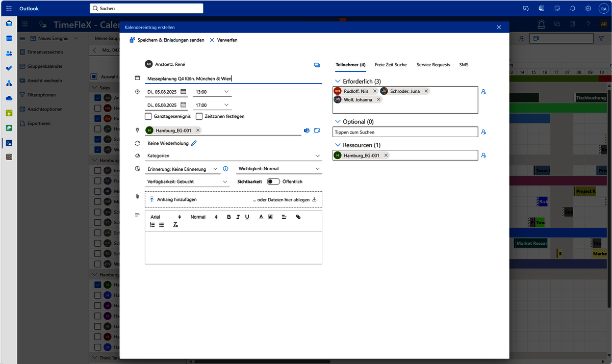Click Anhang hinzufügen
612x364 pixels.
(x=173, y=200)
